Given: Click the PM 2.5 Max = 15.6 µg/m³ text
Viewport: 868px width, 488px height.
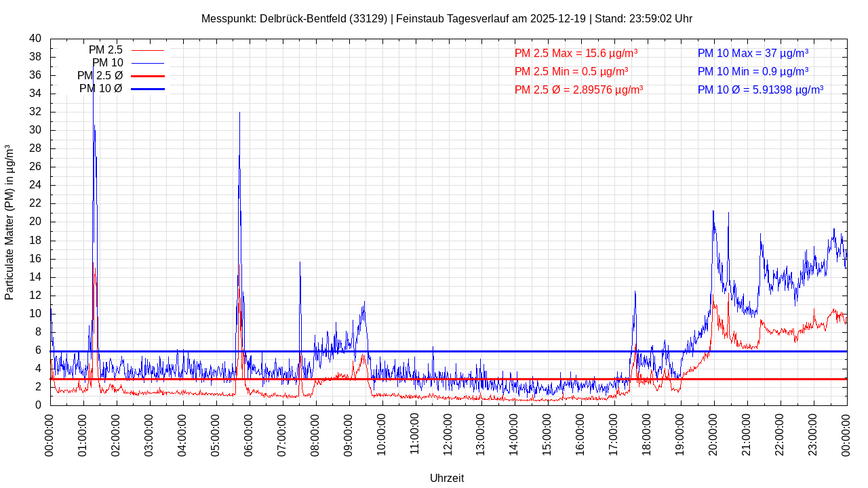Looking at the screenshot, I should pos(576,53).
